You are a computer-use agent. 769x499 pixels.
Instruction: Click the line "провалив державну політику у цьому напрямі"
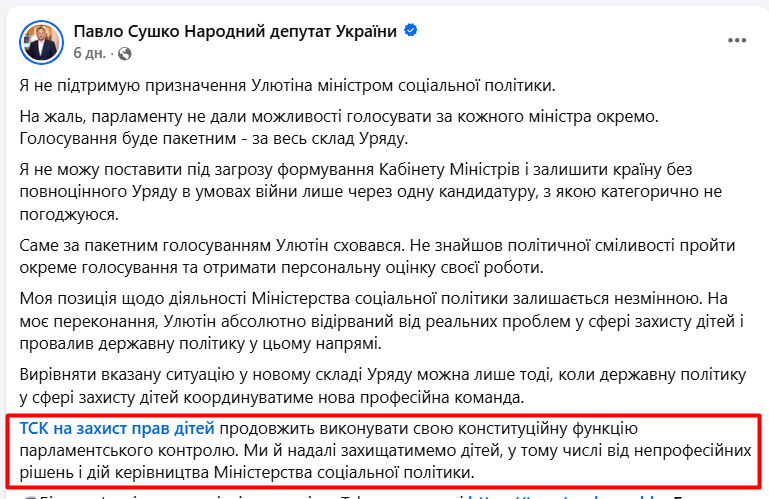point(200,343)
